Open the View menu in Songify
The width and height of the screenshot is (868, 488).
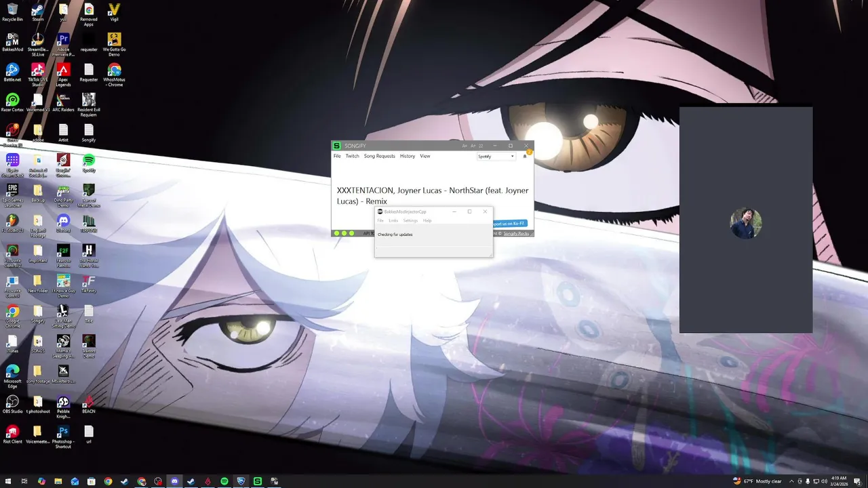point(425,156)
